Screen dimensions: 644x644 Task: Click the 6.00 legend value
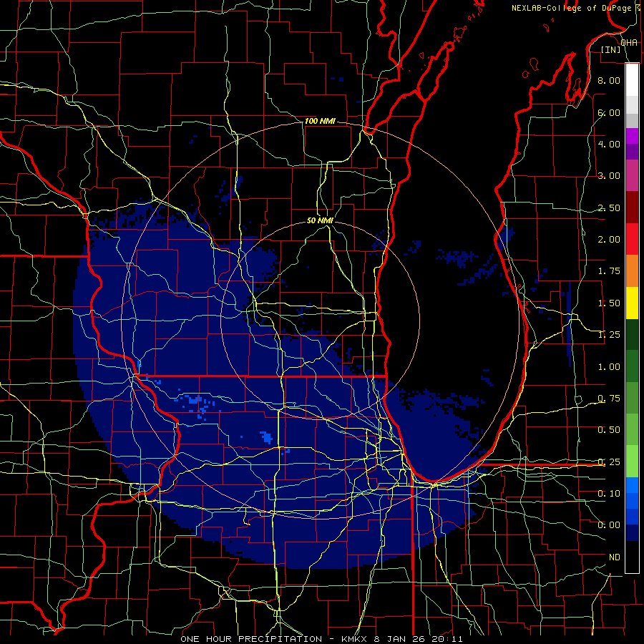[609, 112]
